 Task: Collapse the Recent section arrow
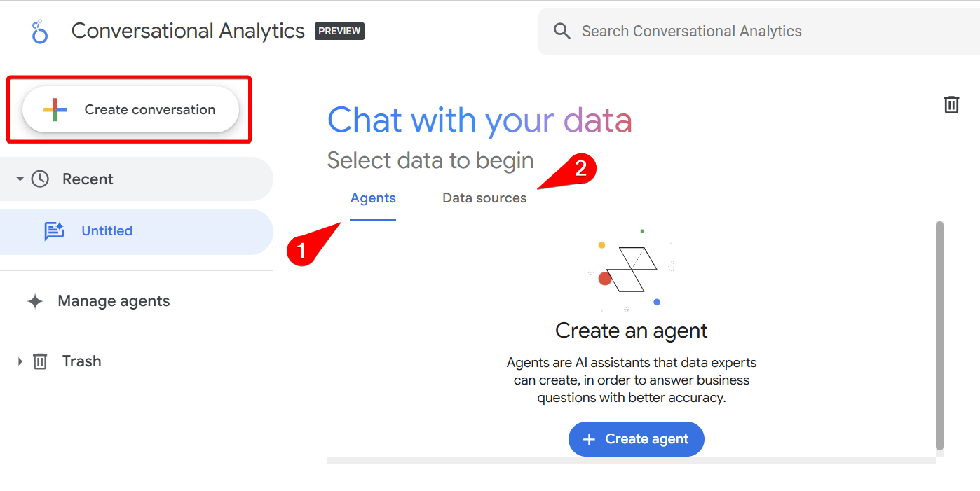(20, 179)
